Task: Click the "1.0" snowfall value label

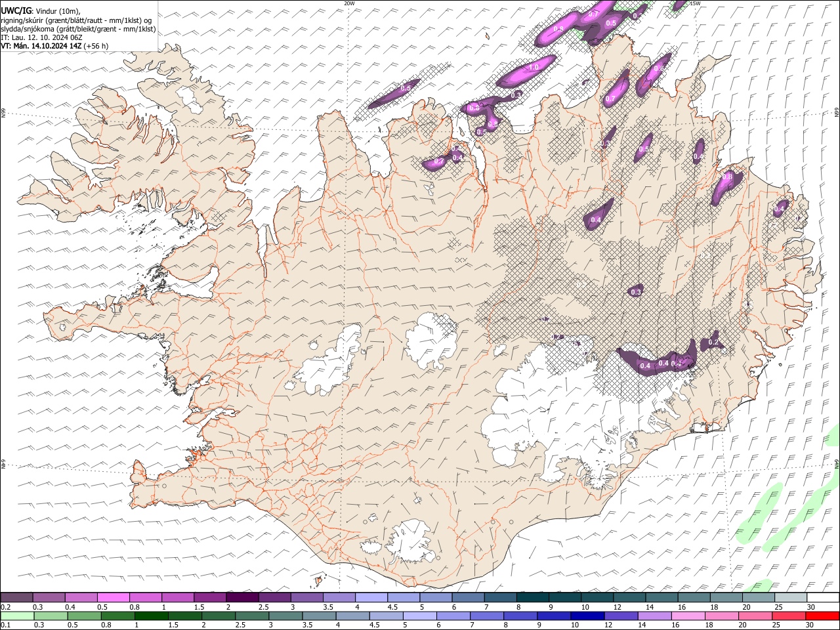Action: [534, 67]
